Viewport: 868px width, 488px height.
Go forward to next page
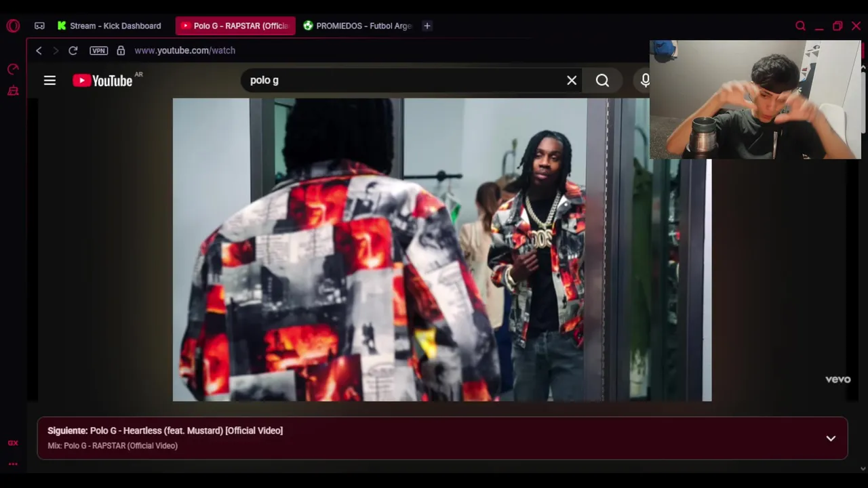tap(56, 50)
